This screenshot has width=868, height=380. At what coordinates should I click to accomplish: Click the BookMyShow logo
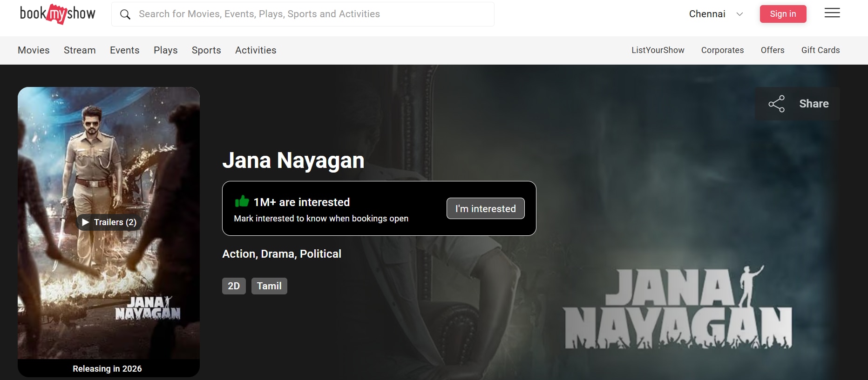click(x=57, y=14)
